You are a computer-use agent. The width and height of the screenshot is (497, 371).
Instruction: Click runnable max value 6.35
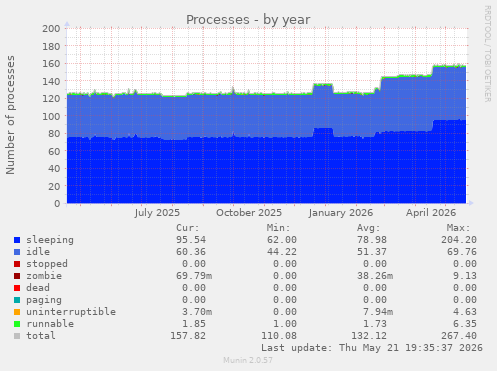click(465, 324)
